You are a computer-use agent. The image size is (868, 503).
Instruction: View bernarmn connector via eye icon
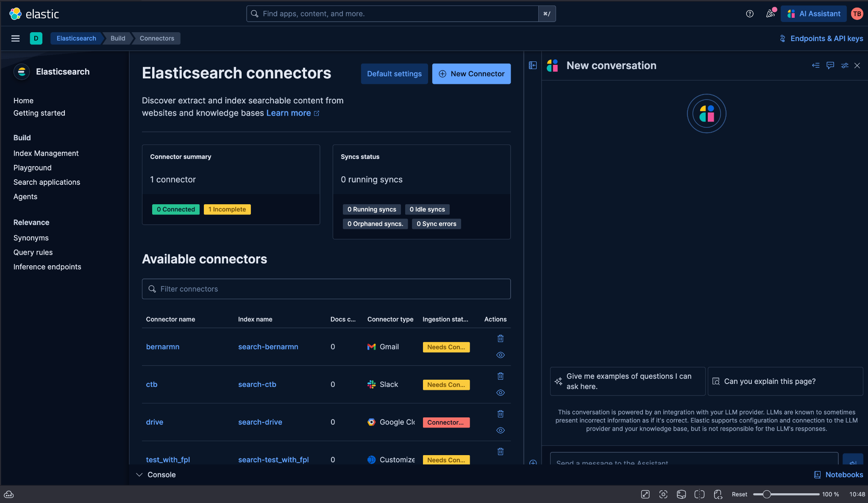pyautogui.click(x=501, y=355)
